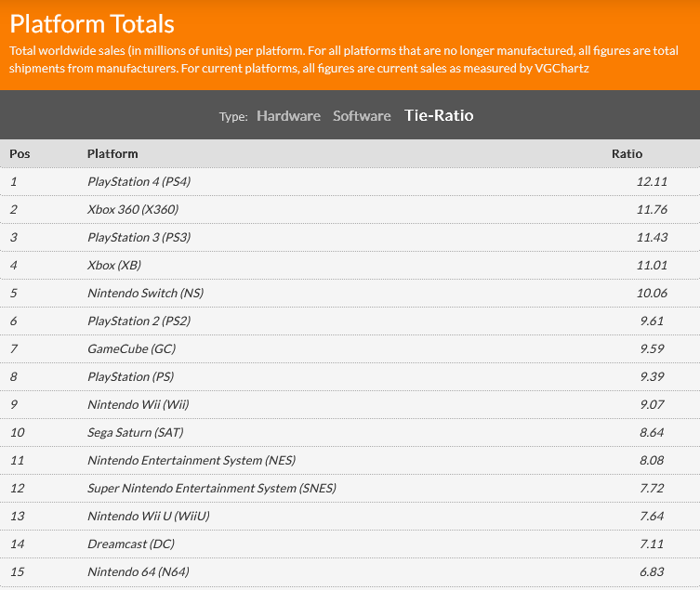Select the Sega Saturn (SAT) platform name
Viewport: 700px width, 590px height.
click(x=136, y=432)
